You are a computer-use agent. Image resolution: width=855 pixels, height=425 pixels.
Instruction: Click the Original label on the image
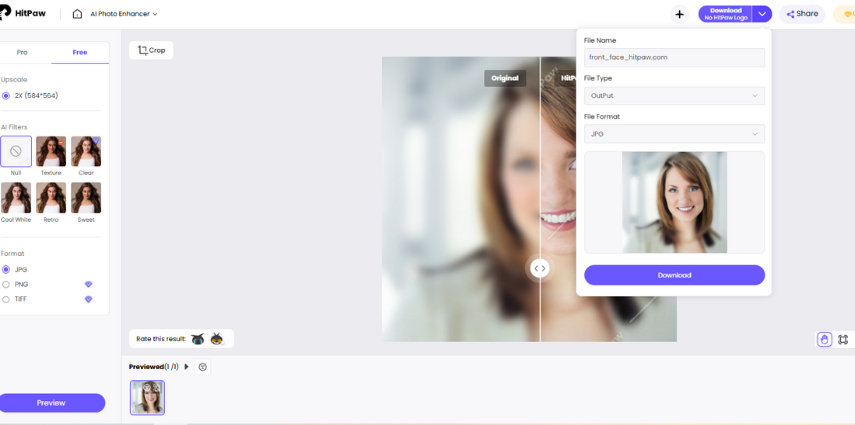[x=505, y=78]
